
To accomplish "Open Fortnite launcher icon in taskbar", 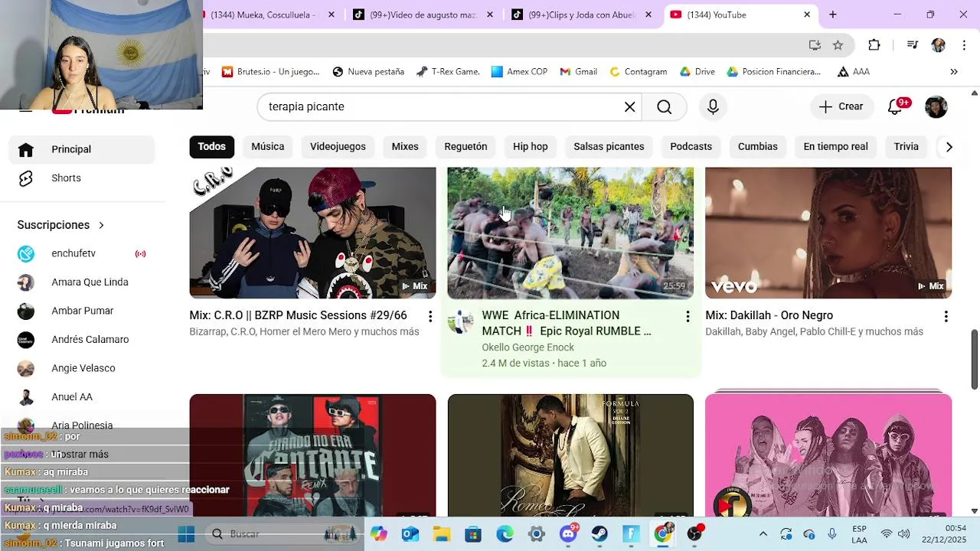I will 631,533.
